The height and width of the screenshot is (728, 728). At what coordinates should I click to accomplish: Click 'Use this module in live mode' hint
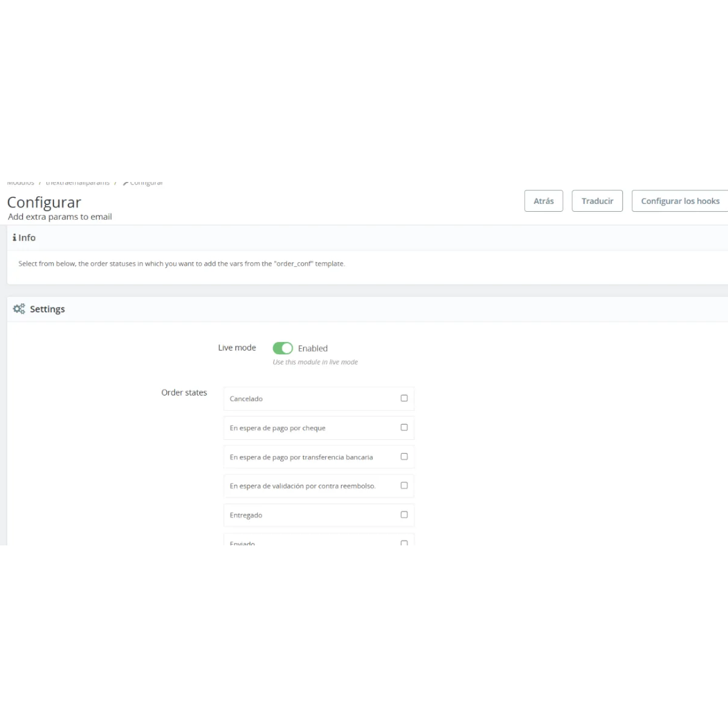315,362
